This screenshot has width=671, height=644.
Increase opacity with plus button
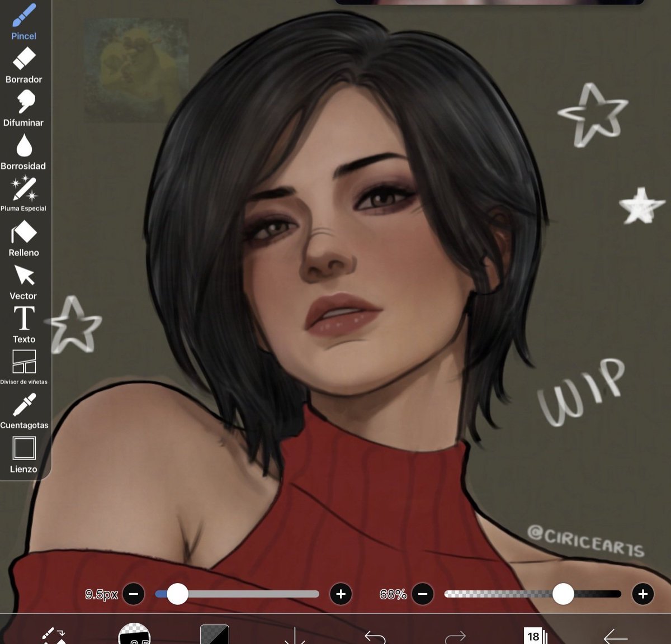(x=643, y=594)
